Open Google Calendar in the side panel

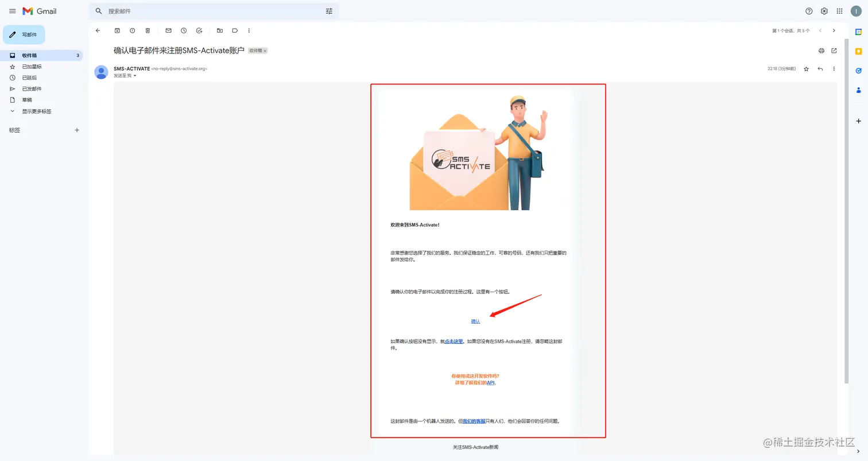point(858,32)
